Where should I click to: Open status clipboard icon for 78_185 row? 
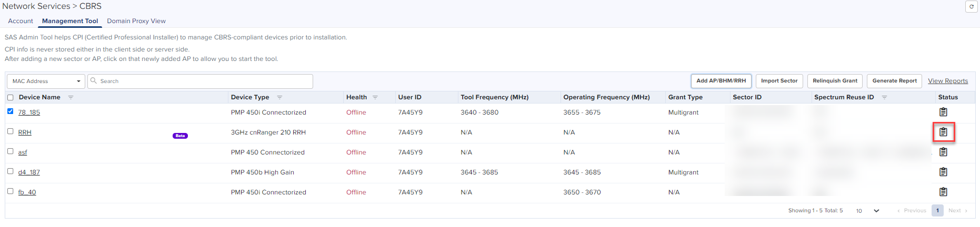coord(943,112)
